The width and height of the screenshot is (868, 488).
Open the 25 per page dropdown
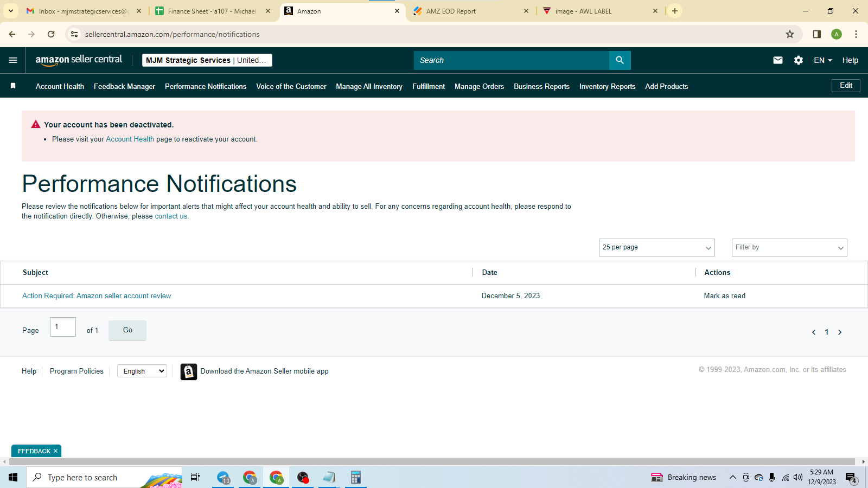coord(656,247)
